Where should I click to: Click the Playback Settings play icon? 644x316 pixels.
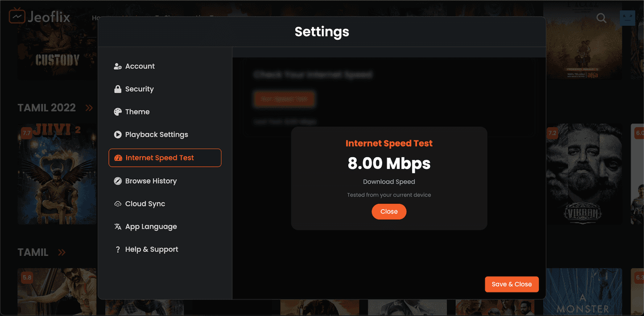point(117,135)
